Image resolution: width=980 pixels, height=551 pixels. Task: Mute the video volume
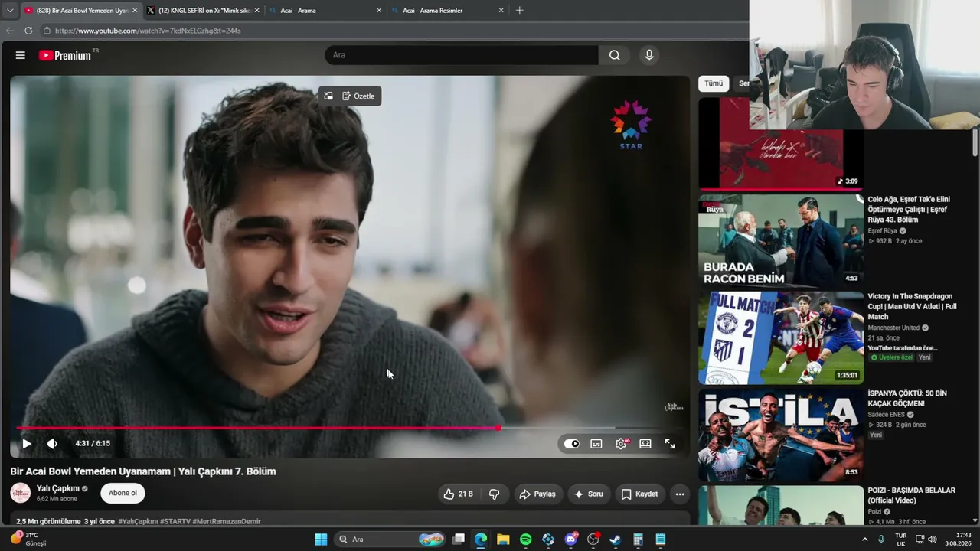tap(52, 443)
